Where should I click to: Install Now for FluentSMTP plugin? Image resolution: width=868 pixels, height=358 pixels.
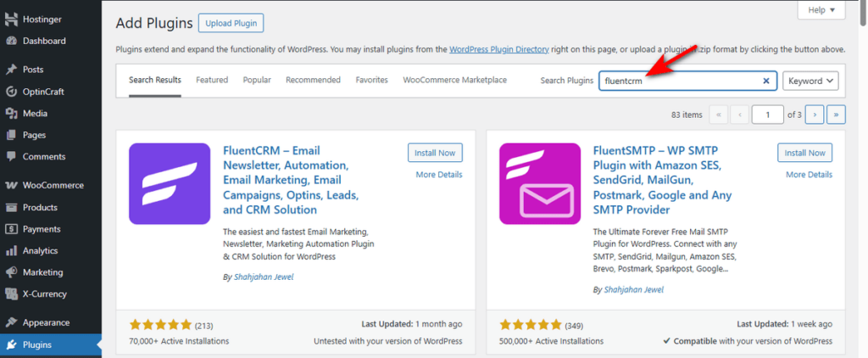point(805,153)
